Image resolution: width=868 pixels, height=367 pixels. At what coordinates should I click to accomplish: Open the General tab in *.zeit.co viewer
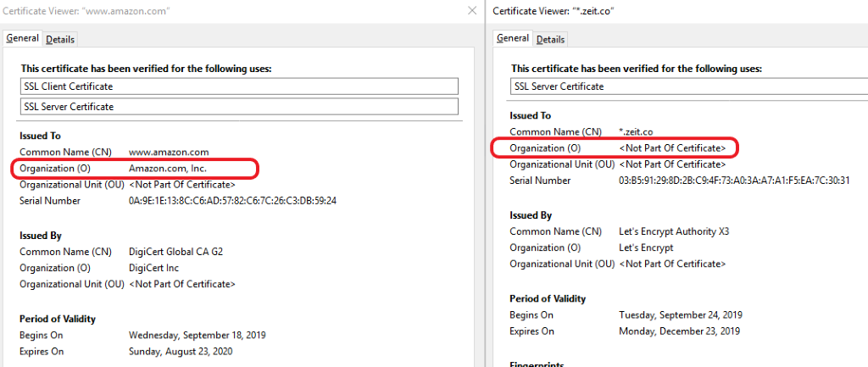(512, 39)
